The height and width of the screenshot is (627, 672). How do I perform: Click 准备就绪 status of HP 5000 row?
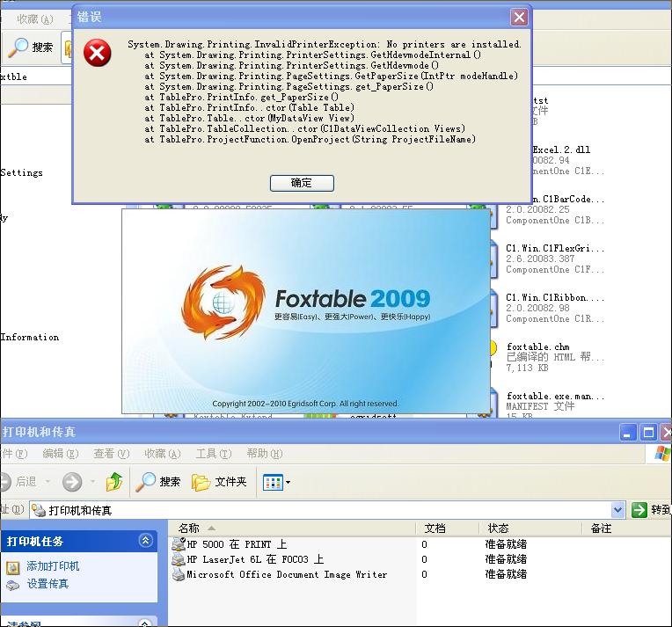(506, 544)
